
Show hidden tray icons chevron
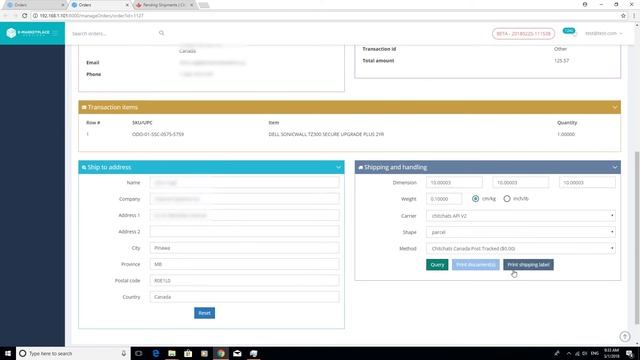pyautogui.click(x=569, y=353)
